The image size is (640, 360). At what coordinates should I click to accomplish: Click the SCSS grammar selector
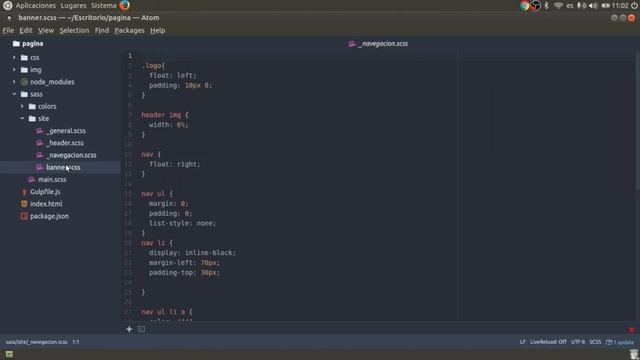point(595,342)
